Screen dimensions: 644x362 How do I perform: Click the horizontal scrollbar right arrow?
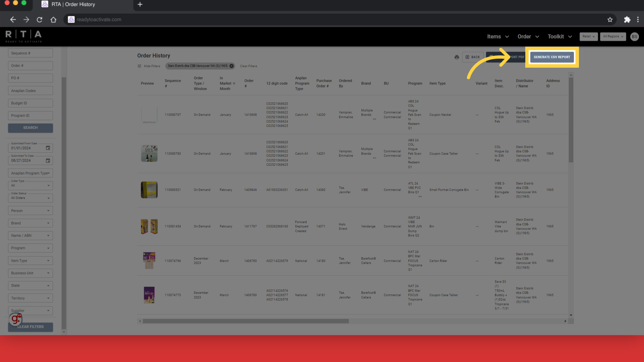coord(565,321)
